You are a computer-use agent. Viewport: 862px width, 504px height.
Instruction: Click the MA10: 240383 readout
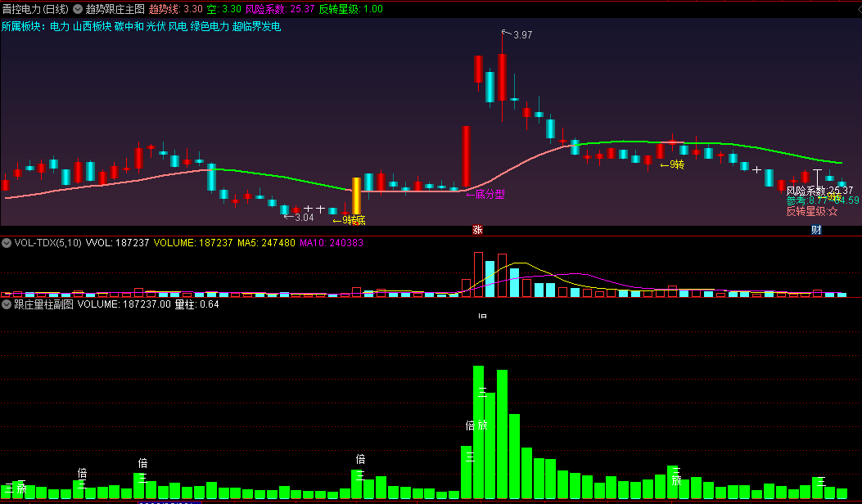tap(332, 242)
